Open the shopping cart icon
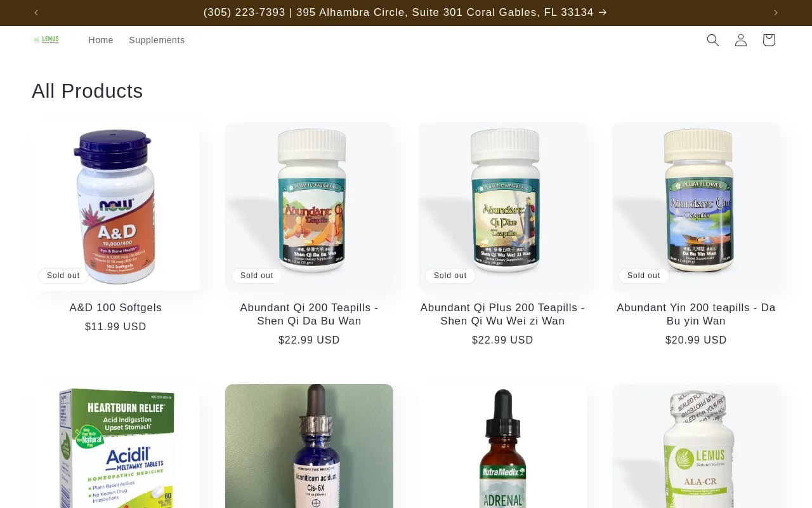 [x=769, y=40]
